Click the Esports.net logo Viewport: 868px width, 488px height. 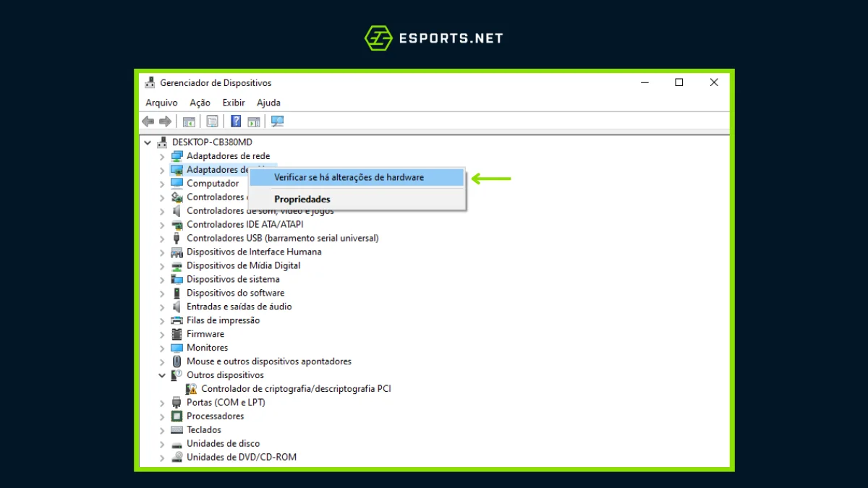[x=433, y=38]
